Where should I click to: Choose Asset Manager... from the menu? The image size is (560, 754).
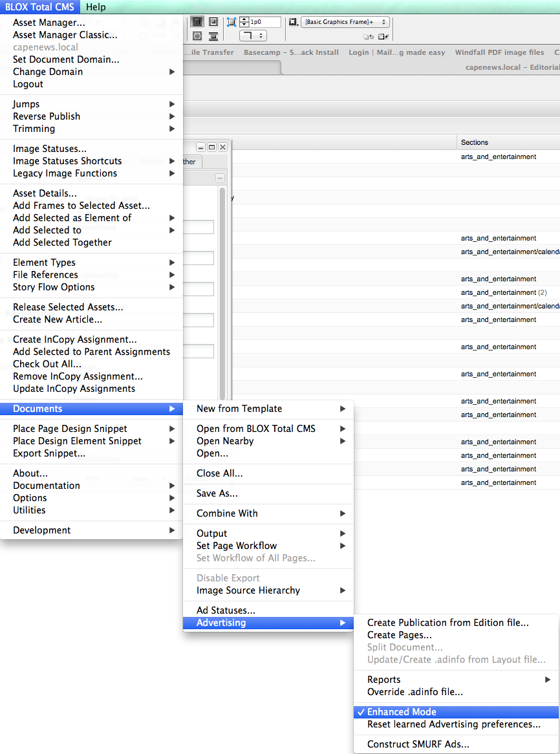pyautogui.click(x=91, y=23)
